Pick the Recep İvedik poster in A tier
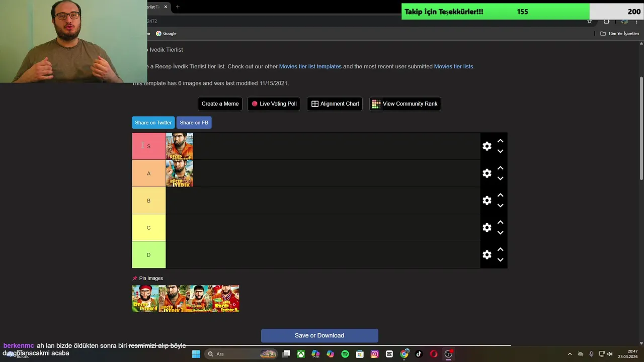The height and width of the screenshot is (362, 644). (180, 173)
